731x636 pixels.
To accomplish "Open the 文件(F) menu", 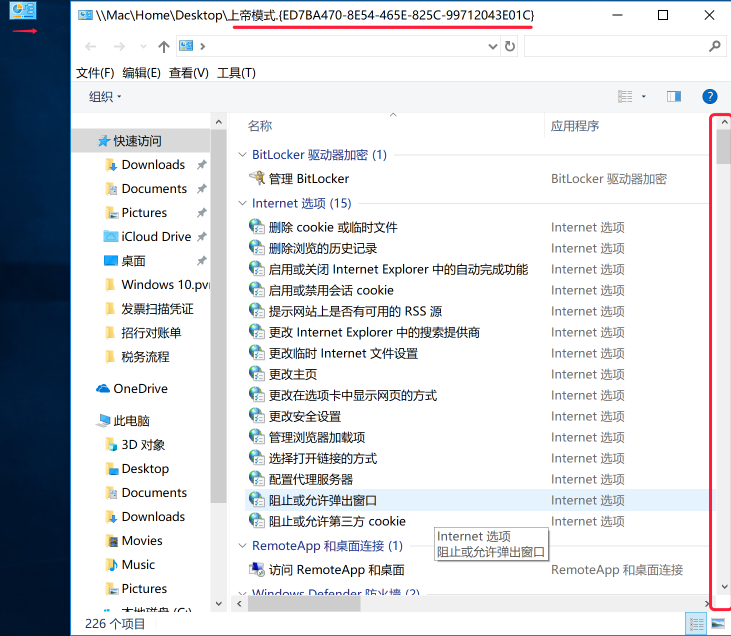I will pos(95,73).
